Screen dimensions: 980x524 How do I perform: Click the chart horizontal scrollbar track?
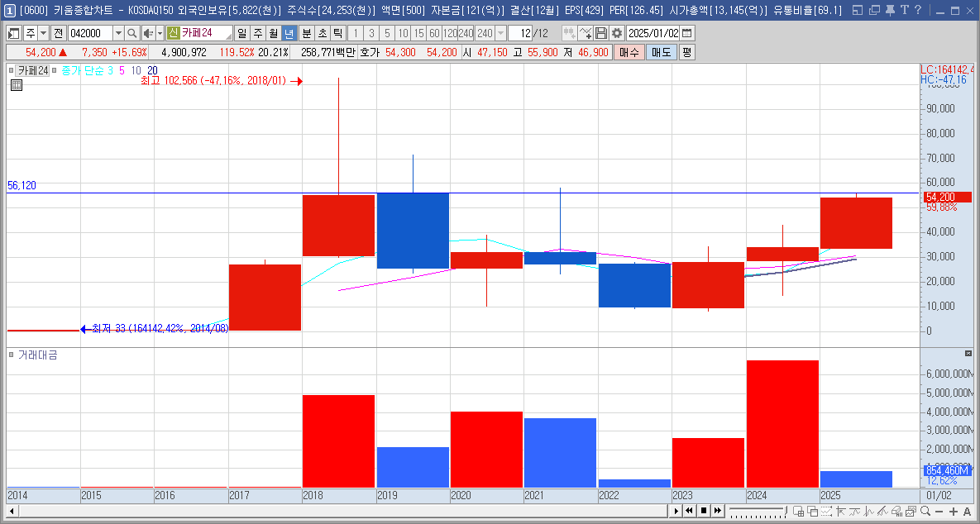[342, 511]
